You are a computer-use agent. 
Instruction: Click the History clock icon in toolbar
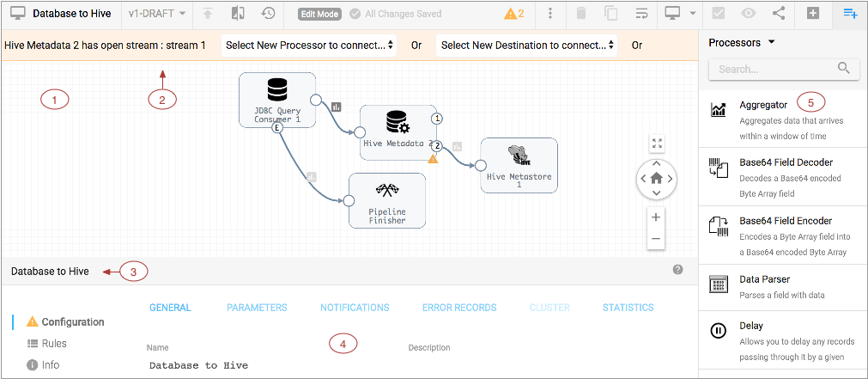point(268,14)
